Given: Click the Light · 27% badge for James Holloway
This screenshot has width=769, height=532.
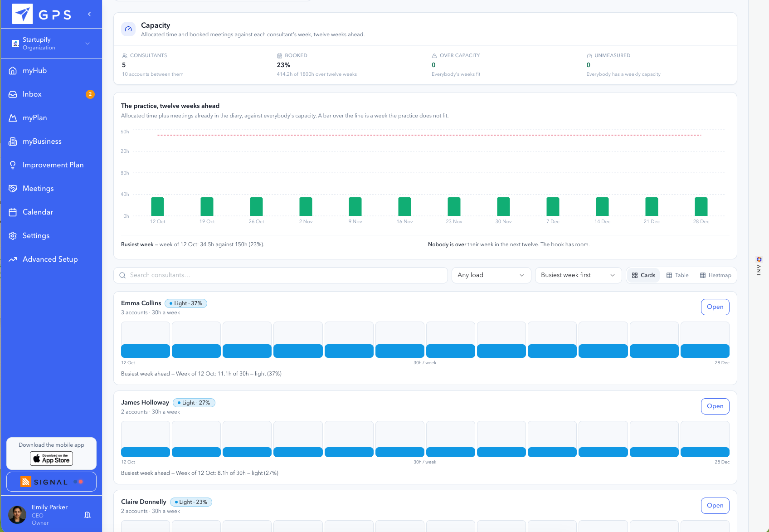Looking at the screenshot, I should tap(194, 403).
